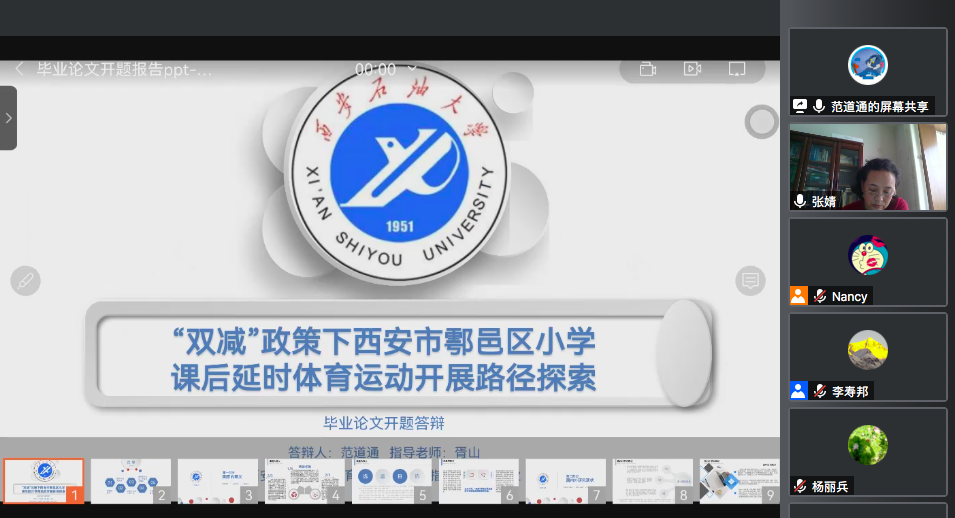Go to slide thumbnail 5

pyautogui.click(x=392, y=480)
